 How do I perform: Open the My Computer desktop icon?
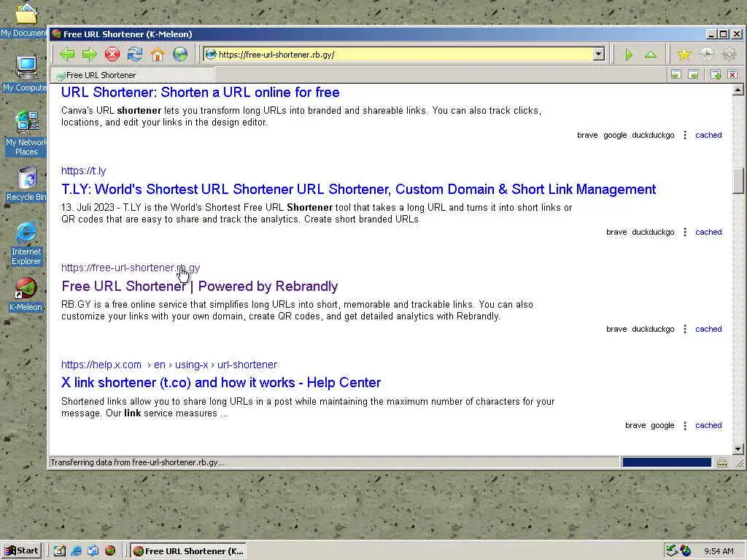coord(26,74)
